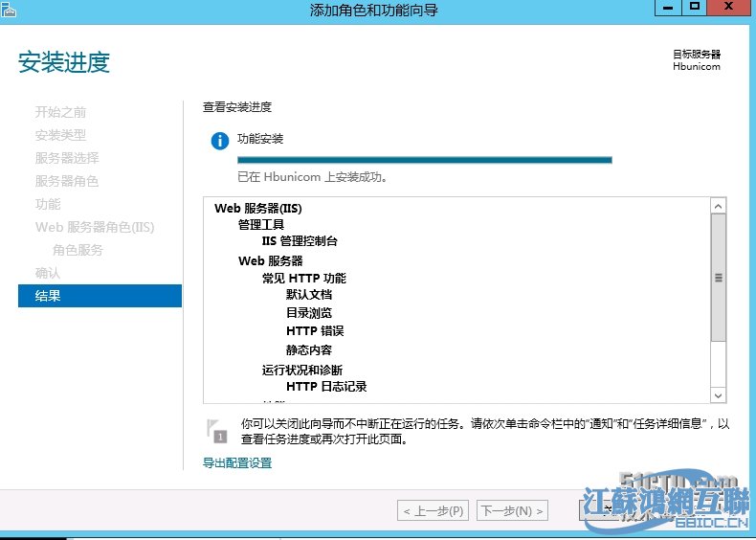Select the HTTP 日志记录 row

(326, 387)
